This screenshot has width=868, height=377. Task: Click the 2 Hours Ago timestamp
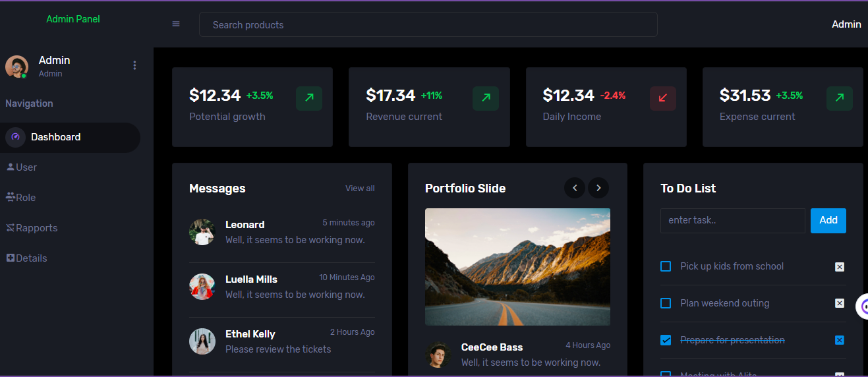pyautogui.click(x=352, y=332)
